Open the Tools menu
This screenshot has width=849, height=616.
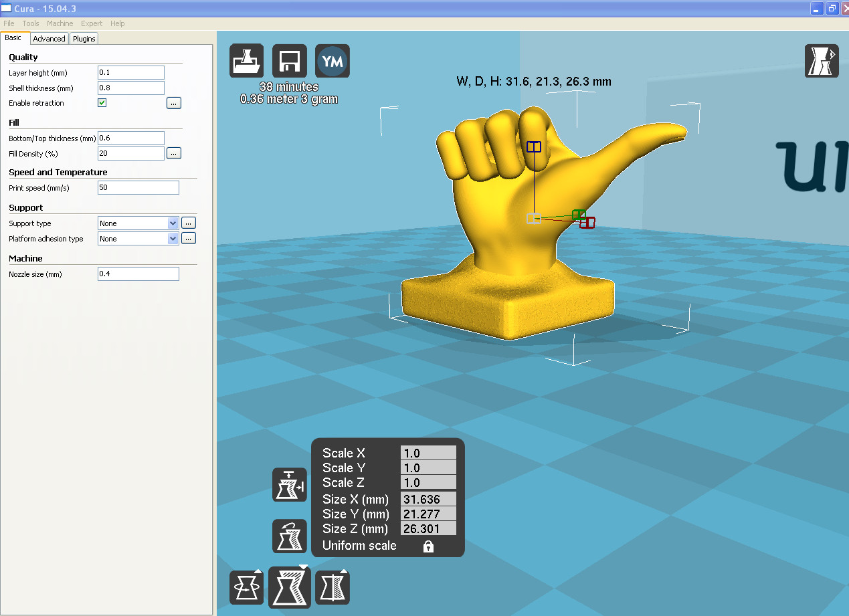pyautogui.click(x=31, y=23)
